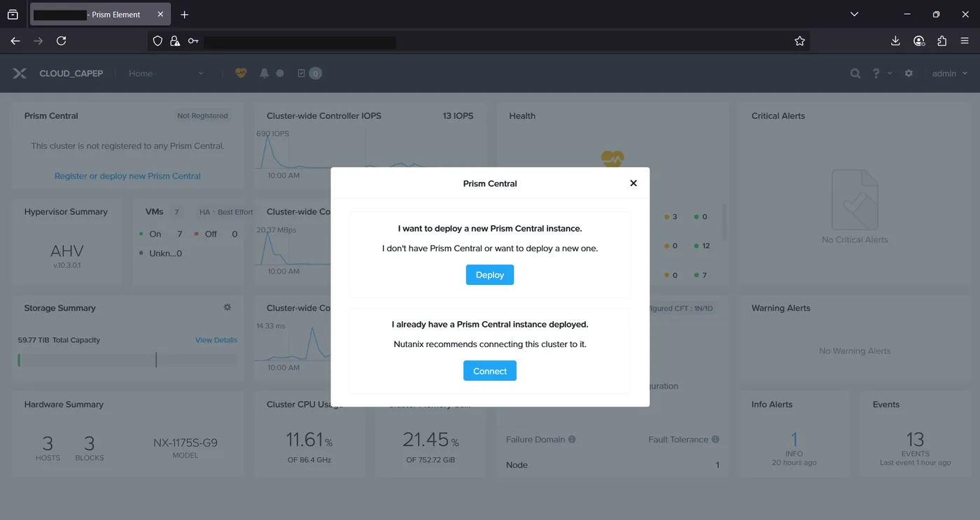Click the saved-password key icon
The width and height of the screenshot is (980, 520).
point(193,41)
